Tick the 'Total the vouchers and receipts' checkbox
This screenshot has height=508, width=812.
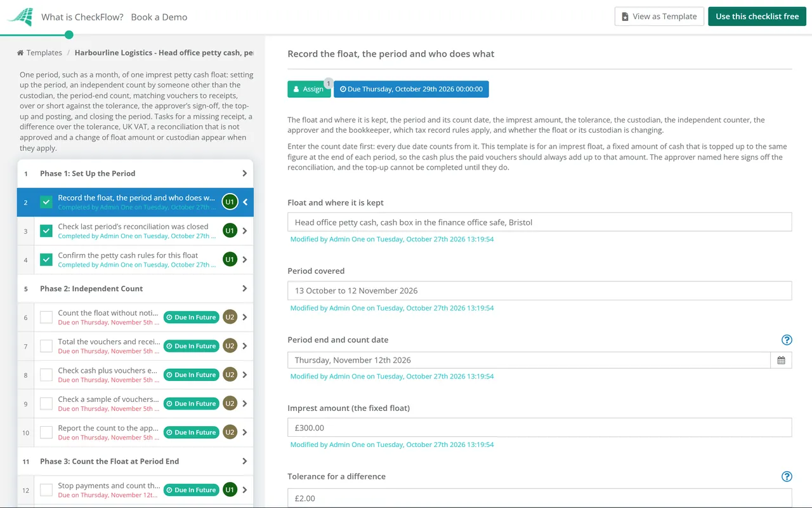tap(46, 346)
